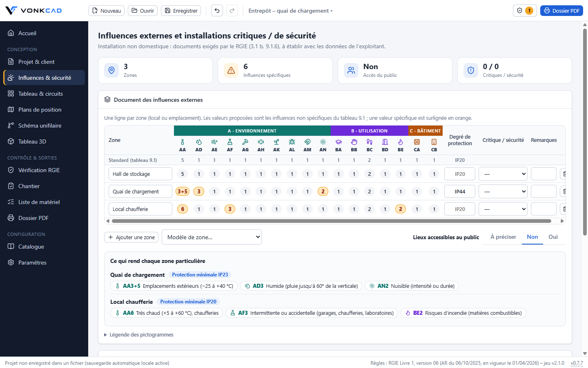Toggle AF value 3 for Local chaufferie
Image resolution: width=588 pixels, height=368 pixels.
tap(230, 209)
